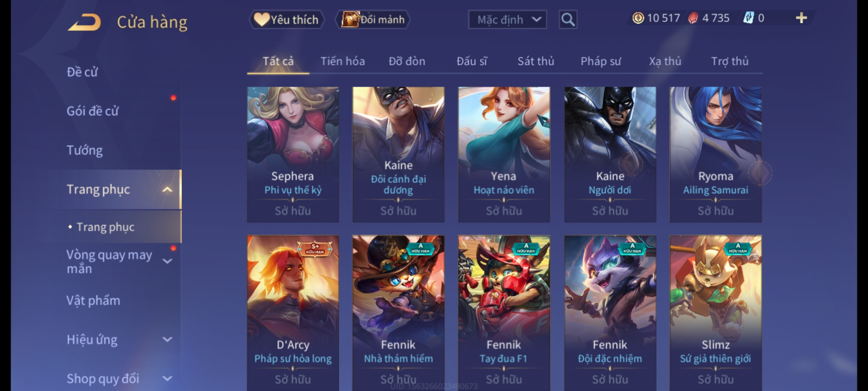Go to Tướng in the sidebar

(85, 150)
